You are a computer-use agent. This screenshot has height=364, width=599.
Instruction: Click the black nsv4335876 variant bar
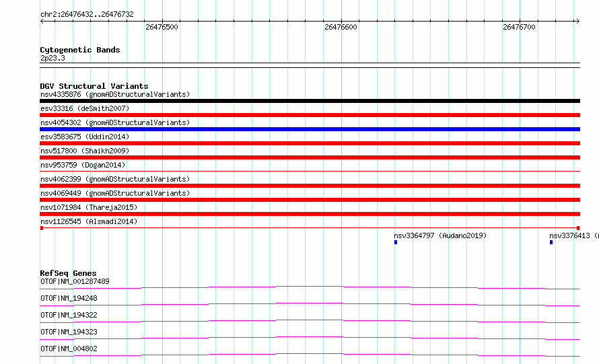coord(310,101)
